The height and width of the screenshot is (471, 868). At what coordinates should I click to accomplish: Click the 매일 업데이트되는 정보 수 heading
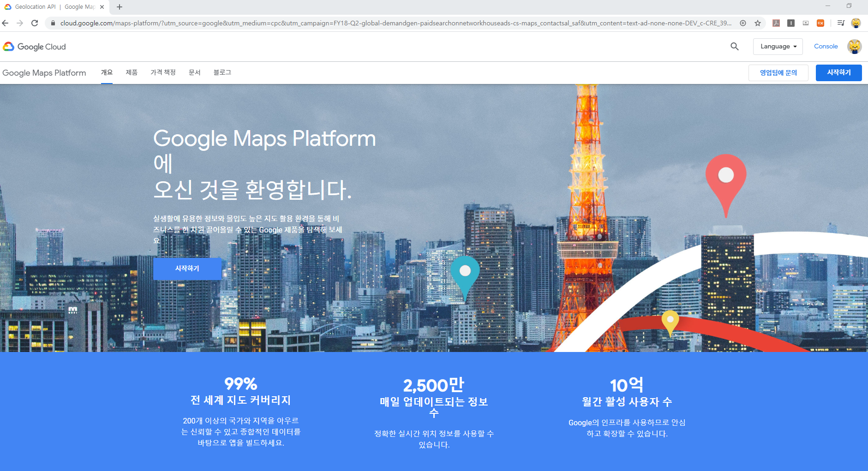click(434, 407)
